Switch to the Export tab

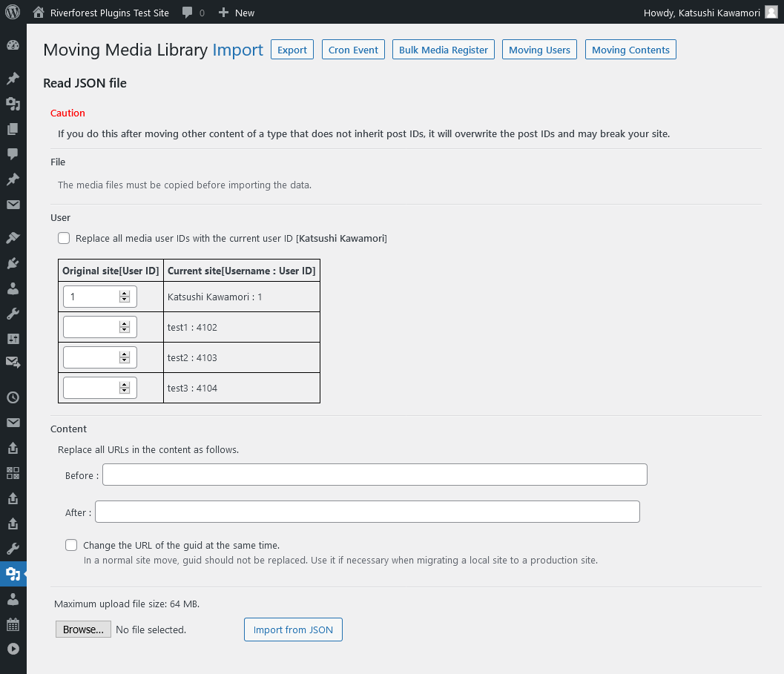(x=292, y=50)
